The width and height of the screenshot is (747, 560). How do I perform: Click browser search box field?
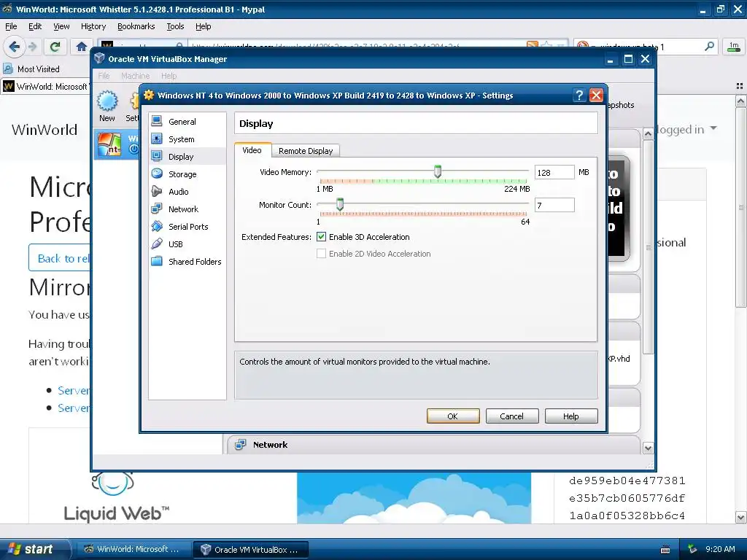click(646, 47)
